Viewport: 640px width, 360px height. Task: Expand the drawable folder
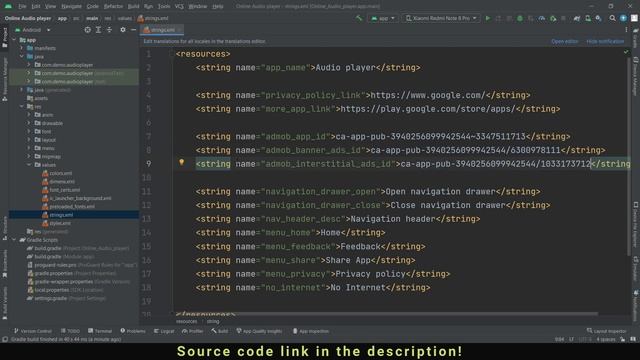(29, 123)
